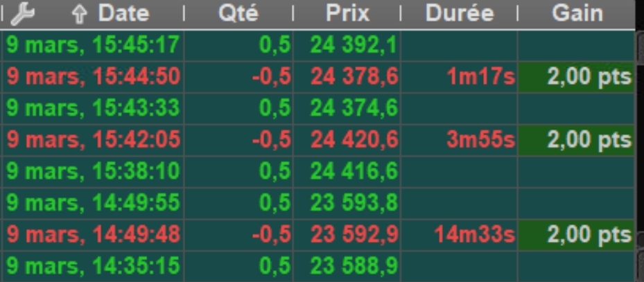Open the wrench settings icon
Screen dimensions: 644x282
tap(23, 12)
